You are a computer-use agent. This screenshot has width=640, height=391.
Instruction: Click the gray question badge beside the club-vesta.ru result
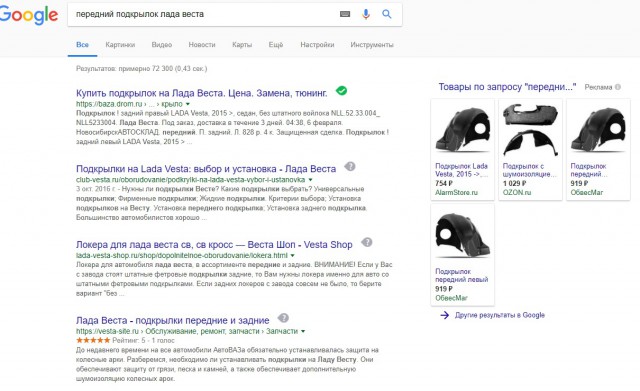pyautogui.click(x=350, y=167)
